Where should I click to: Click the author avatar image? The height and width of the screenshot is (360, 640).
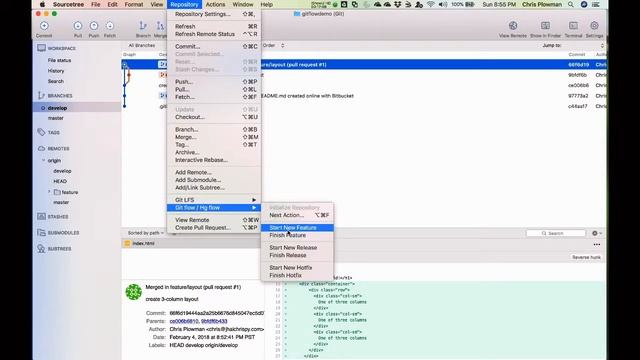(133, 292)
